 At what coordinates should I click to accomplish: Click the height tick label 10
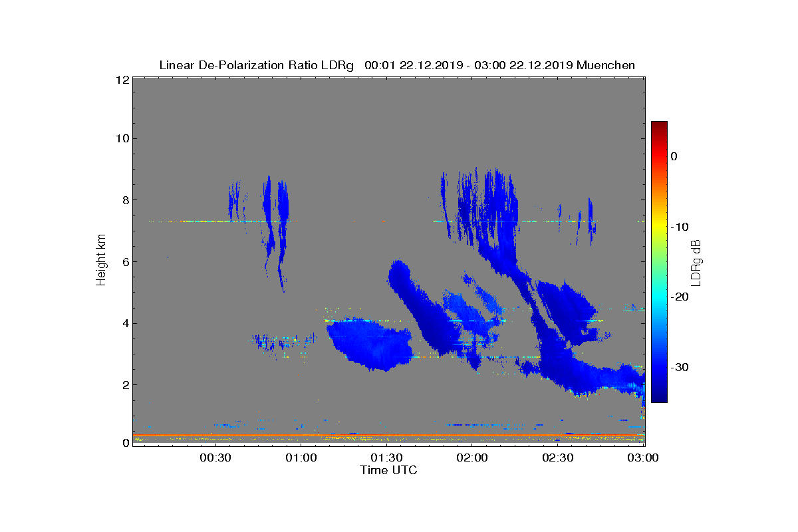pos(122,138)
